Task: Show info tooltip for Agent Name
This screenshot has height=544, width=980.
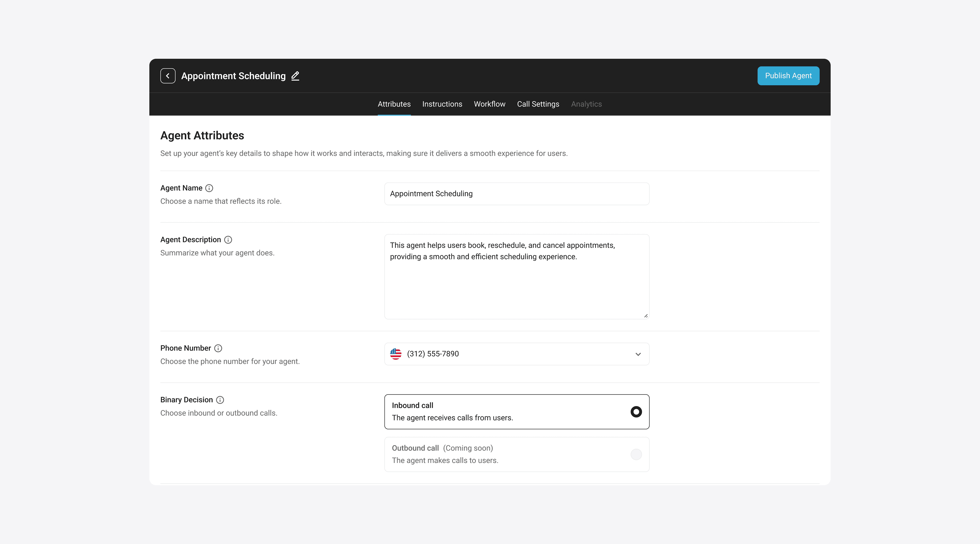Action: [209, 188]
